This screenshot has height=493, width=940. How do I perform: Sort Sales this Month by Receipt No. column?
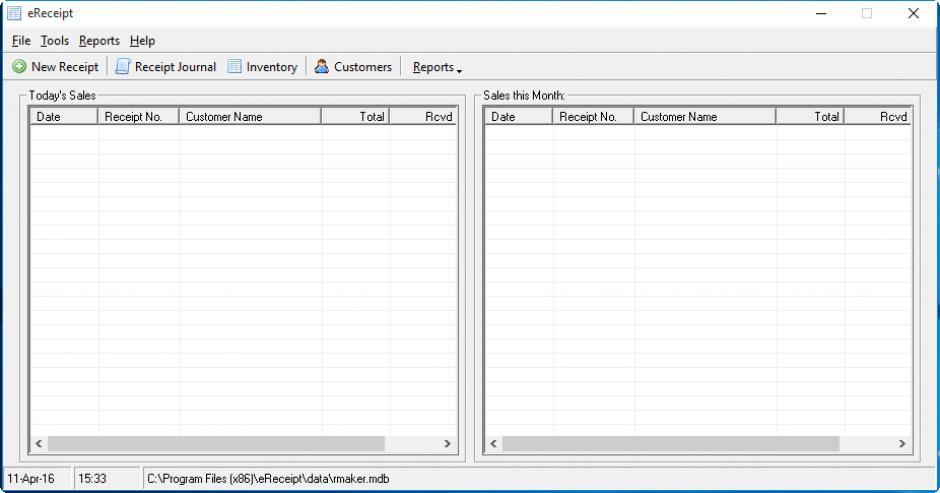pos(593,116)
